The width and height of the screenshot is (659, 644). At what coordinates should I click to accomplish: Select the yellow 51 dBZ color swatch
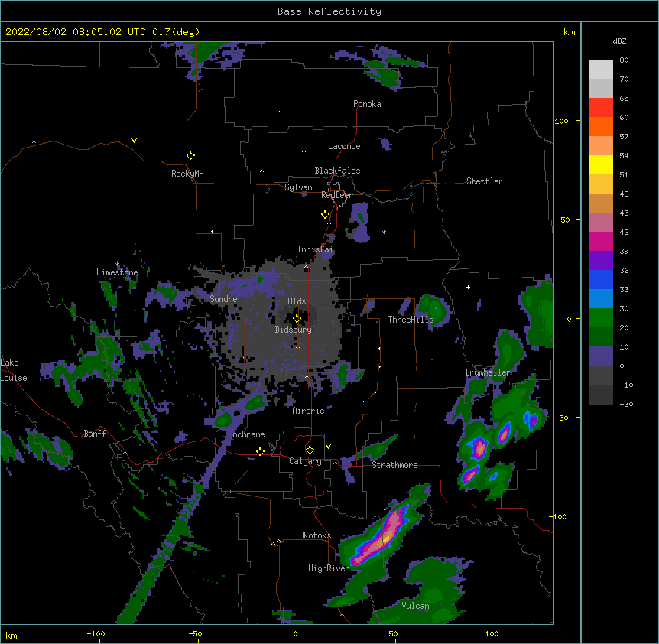pos(601,164)
